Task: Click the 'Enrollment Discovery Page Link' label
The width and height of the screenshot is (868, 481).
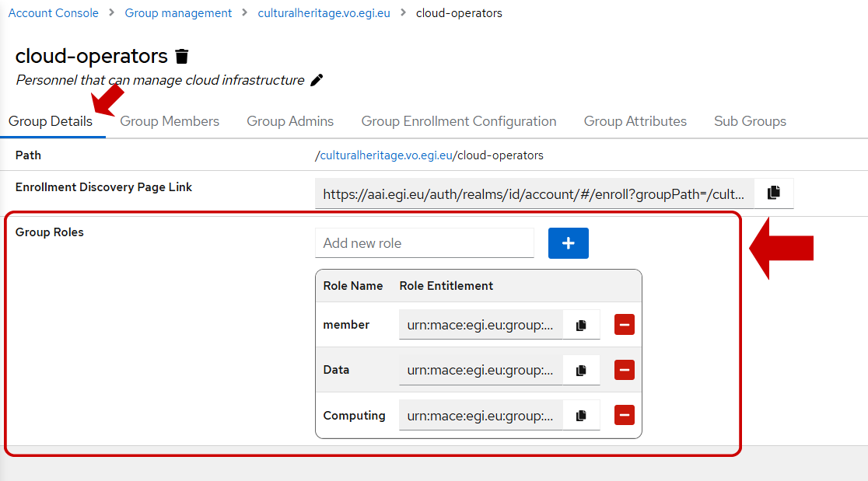Action: point(103,186)
